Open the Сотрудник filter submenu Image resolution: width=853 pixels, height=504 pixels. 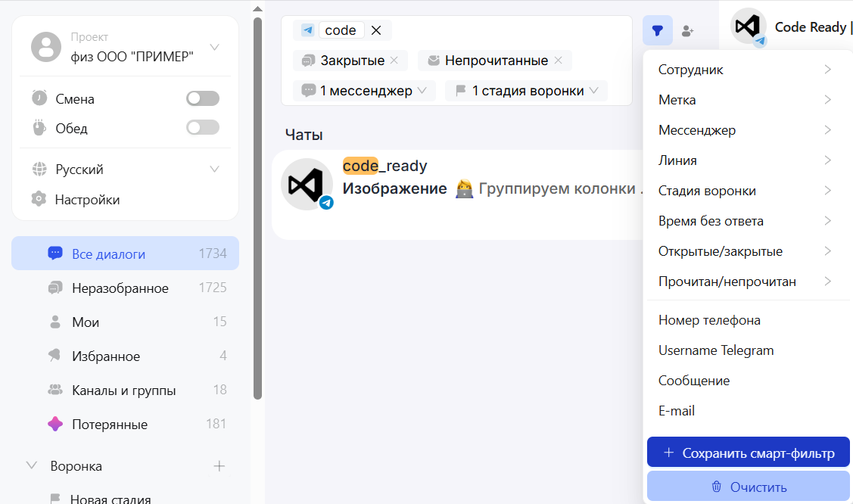745,70
